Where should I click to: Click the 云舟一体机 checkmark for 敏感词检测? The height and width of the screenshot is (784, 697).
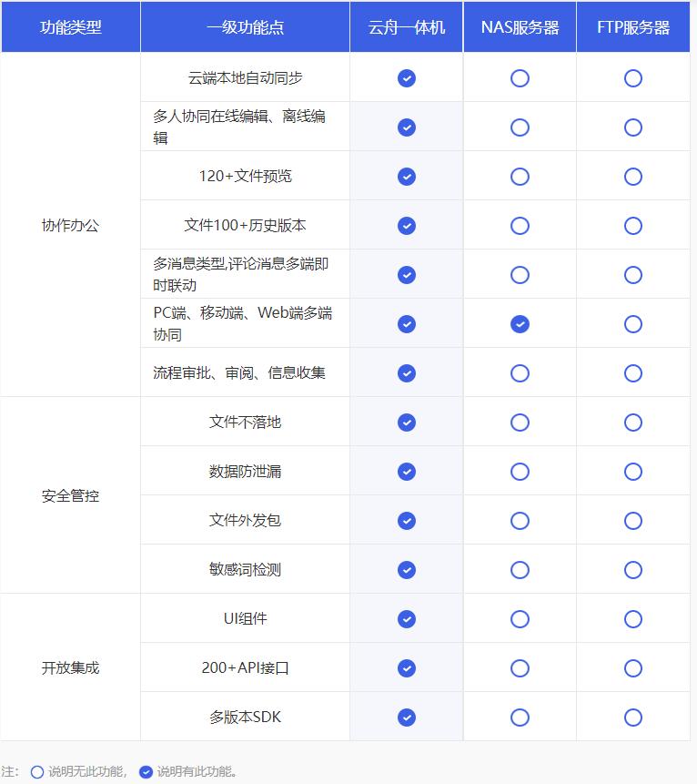(x=407, y=570)
